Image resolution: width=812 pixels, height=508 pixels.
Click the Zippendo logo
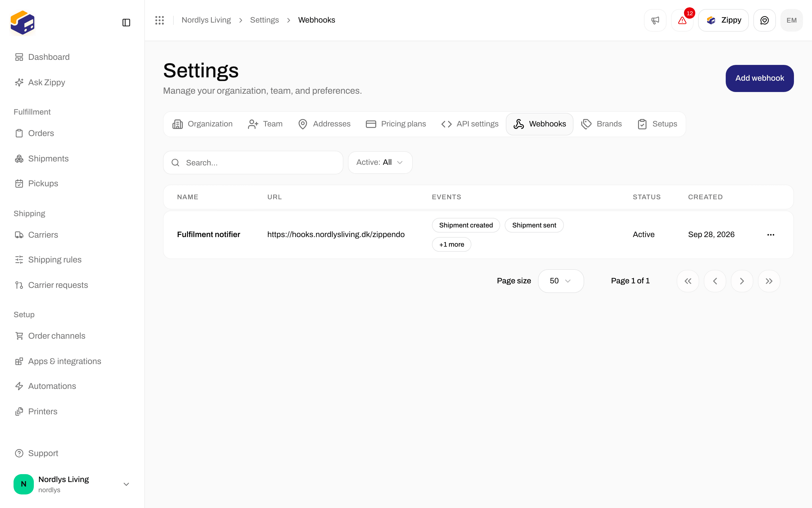(23, 23)
